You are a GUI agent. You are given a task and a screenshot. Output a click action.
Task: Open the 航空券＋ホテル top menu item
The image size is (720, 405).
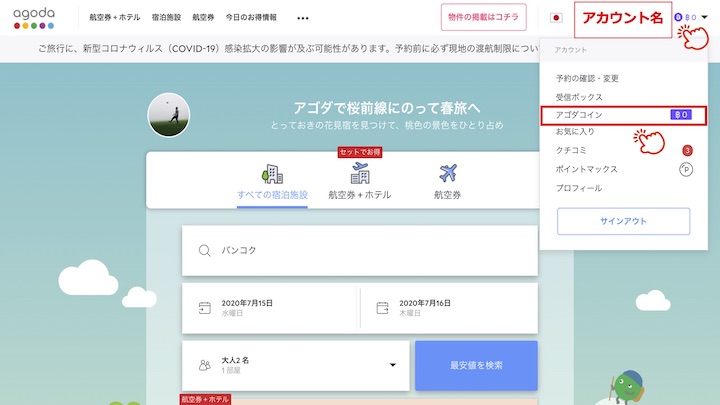click(x=115, y=17)
